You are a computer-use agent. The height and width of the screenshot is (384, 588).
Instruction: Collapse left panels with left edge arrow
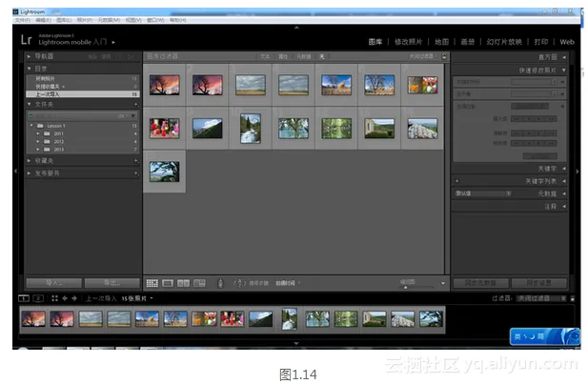[x=15, y=171]
